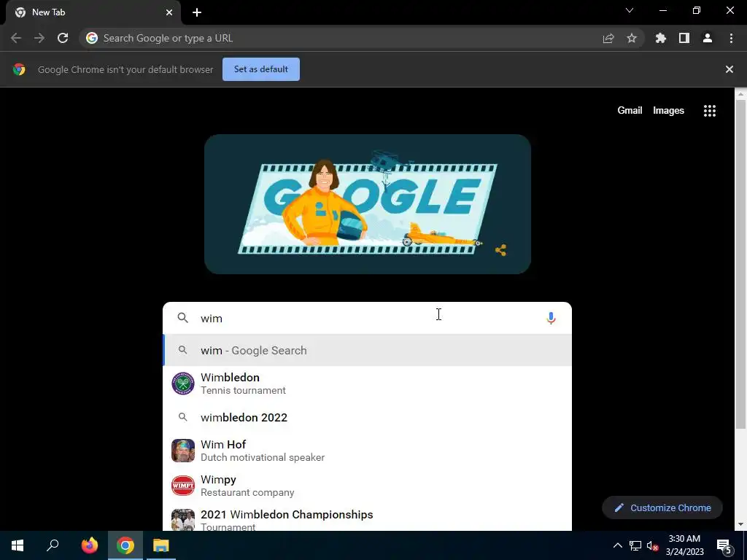
Task: Dismiss the default browser notification bar
Action: [x=729, y=69]
